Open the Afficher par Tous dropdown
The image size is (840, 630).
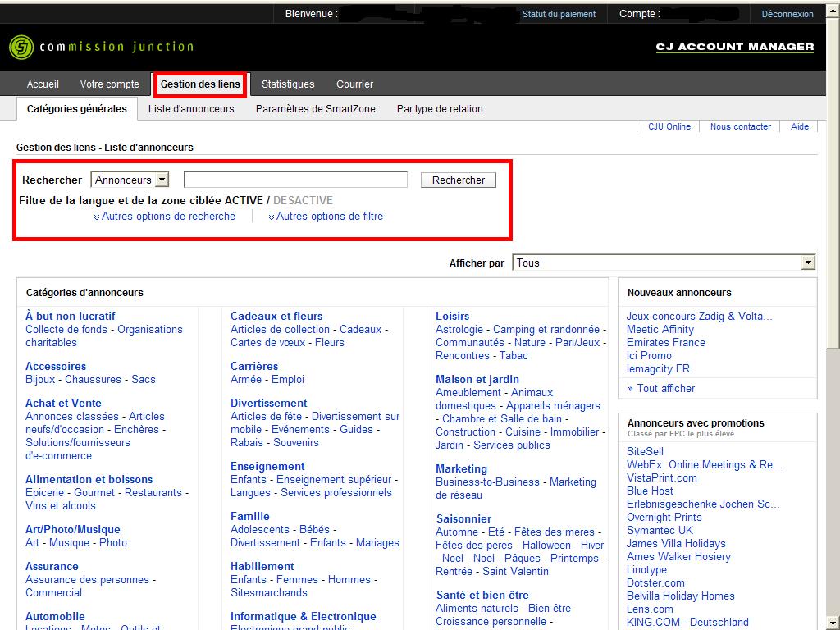point(664,262)
